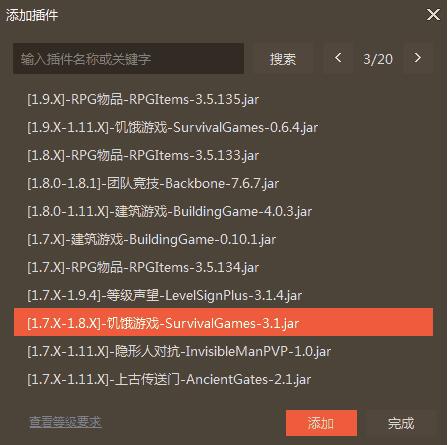Viewport: 448px width, 445px height.
Task: Go to previous plugin list page
Action: pos(338,58)
